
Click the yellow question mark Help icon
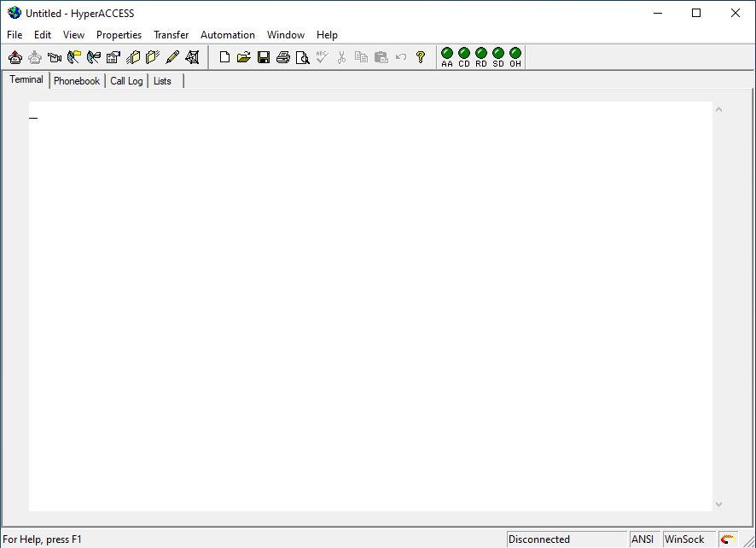click(x=421, y=57)
